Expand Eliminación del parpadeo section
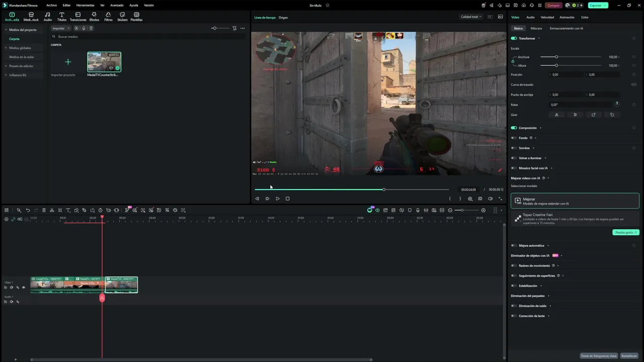This screenshot has width=644, height=362. [548, 296]
